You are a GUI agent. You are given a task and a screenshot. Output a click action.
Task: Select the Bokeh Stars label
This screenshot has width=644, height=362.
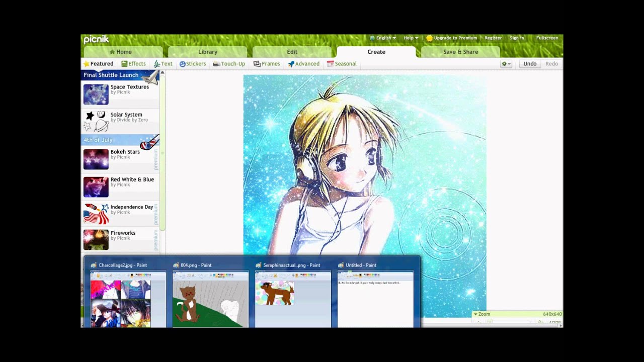point(125,152)
